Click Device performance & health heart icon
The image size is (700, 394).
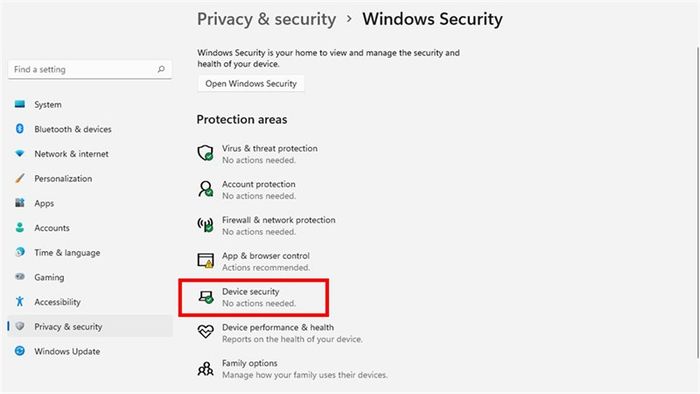[x=205, y=332]
